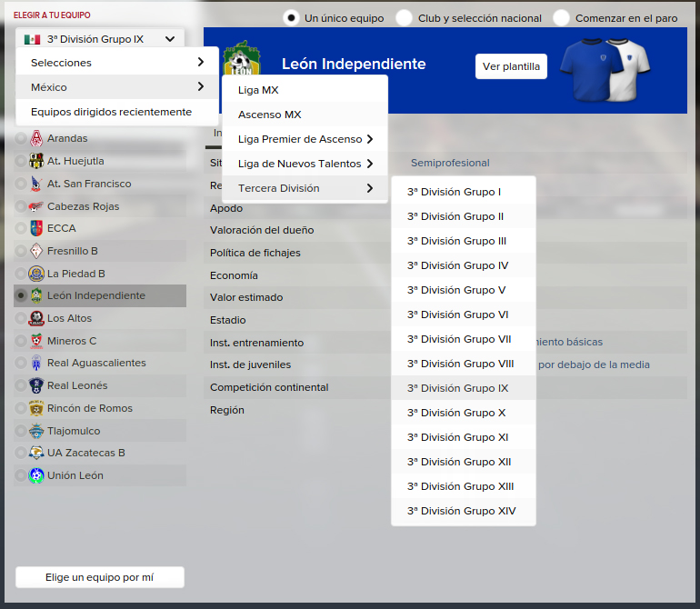Select the Los Altos radio button
This screenshot has width=700, height=609.
click(21, 318)
